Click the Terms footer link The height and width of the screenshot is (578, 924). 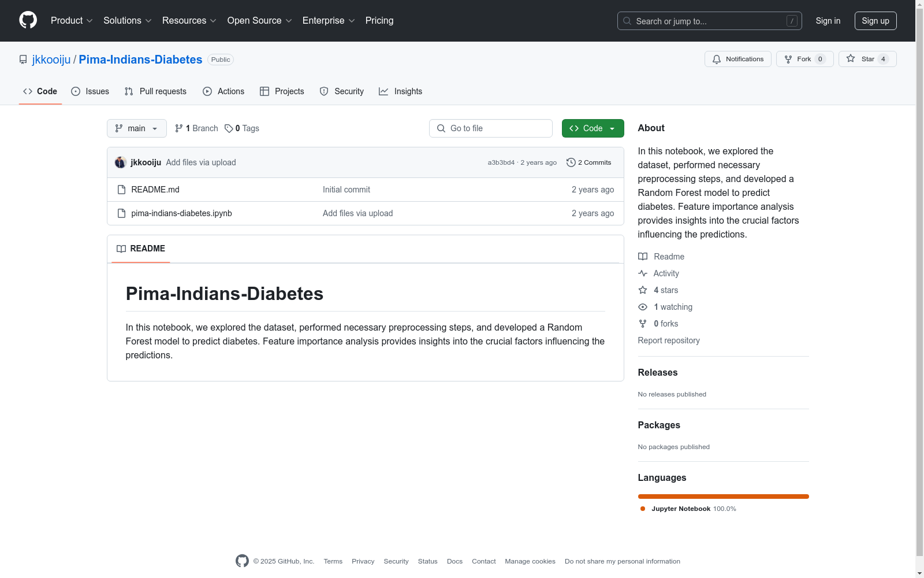[333, 561]
